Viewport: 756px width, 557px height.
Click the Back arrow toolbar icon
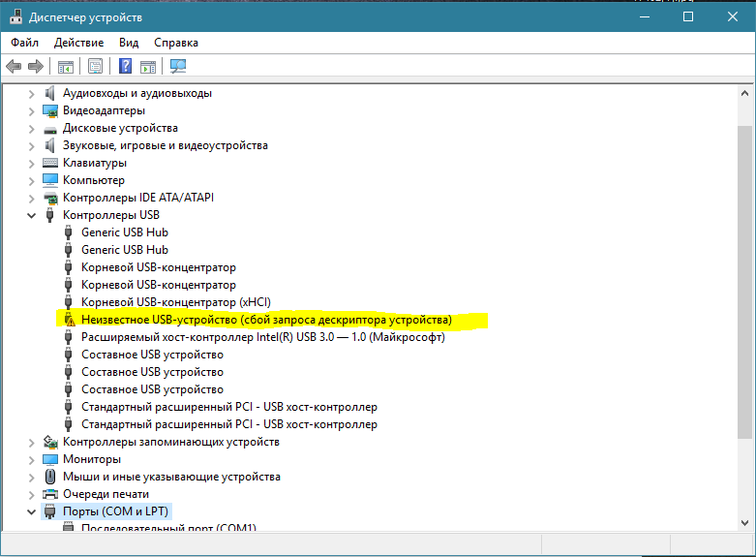[14, 66]
